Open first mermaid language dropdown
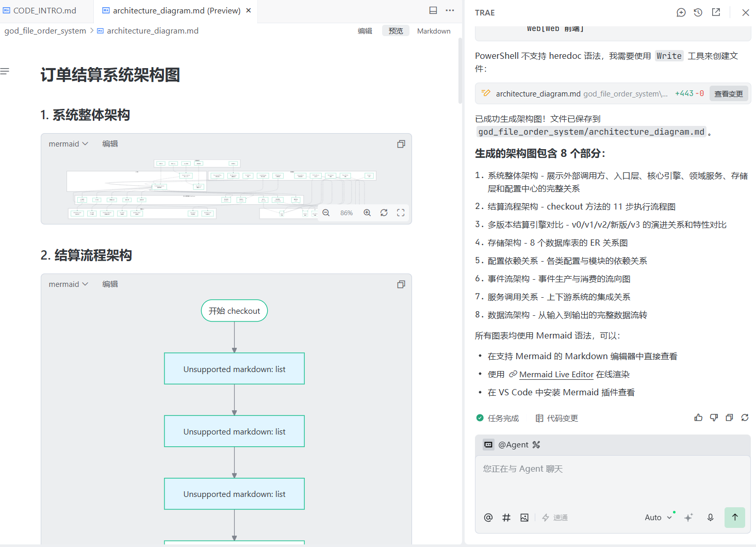Image resolution: width=756 pixels, height=547 pixels. [69, 144]
